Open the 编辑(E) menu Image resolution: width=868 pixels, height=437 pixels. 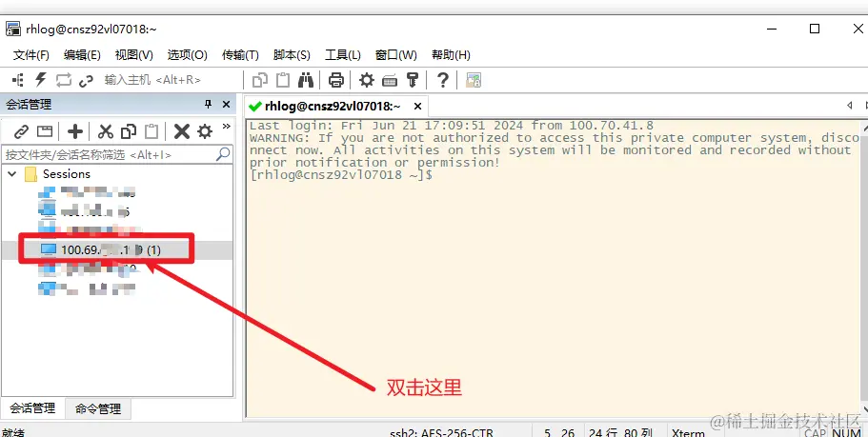click(x=82, y=55)
